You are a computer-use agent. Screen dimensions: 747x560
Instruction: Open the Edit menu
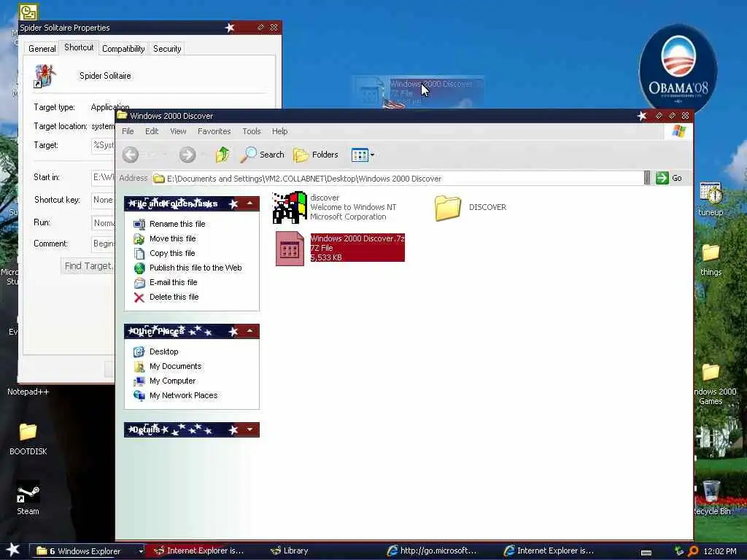pyautogui.click(x=152, y=131)
